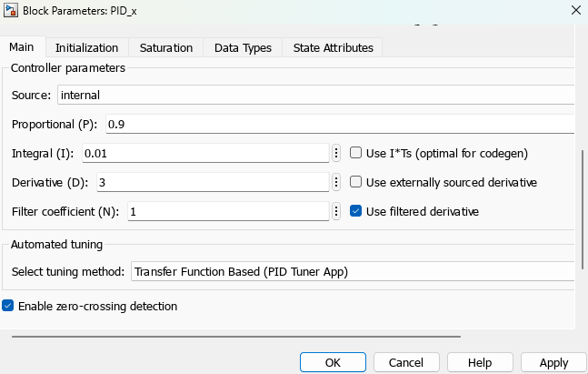Click the Filter coefficient (N) field
The width and height of the screenshot is (588, 374).
click(228, 211)
